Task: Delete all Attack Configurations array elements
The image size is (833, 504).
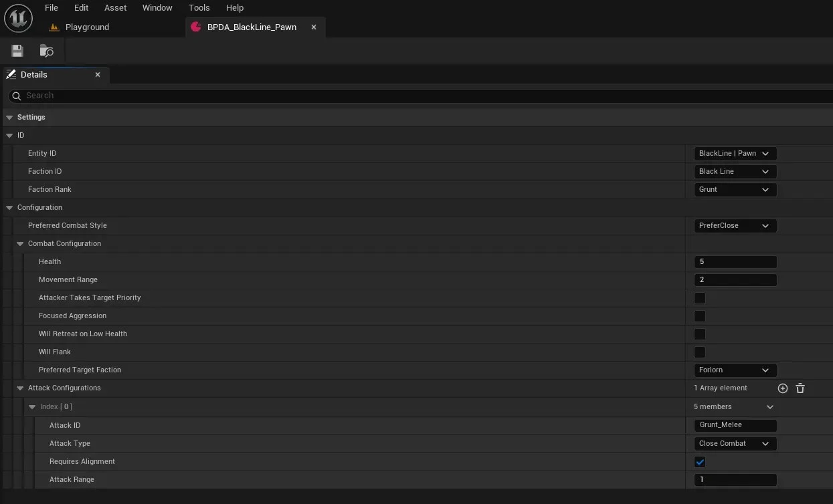Action: pyautogui.click(x=800, y=388)
